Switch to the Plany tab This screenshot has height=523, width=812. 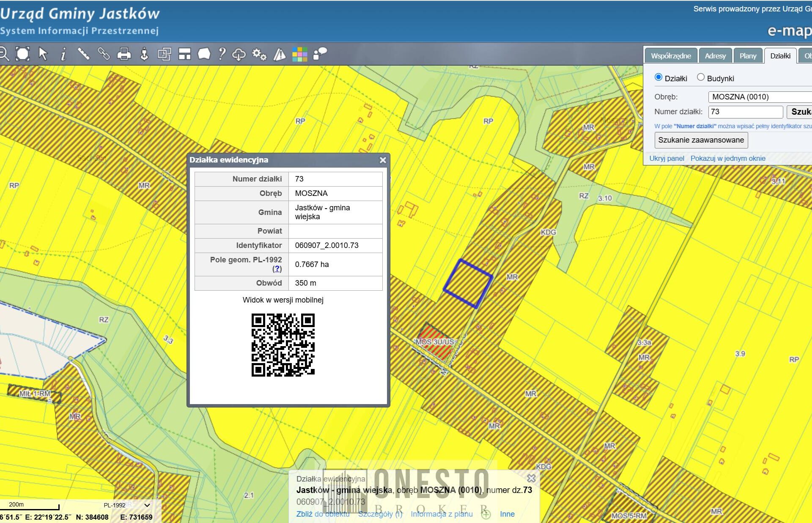click(748, 56)
